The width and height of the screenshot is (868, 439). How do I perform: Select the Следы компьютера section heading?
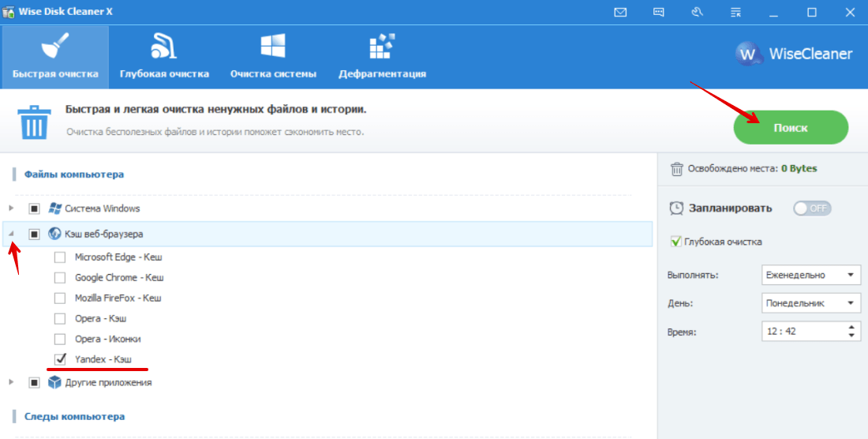click(74, 416)
